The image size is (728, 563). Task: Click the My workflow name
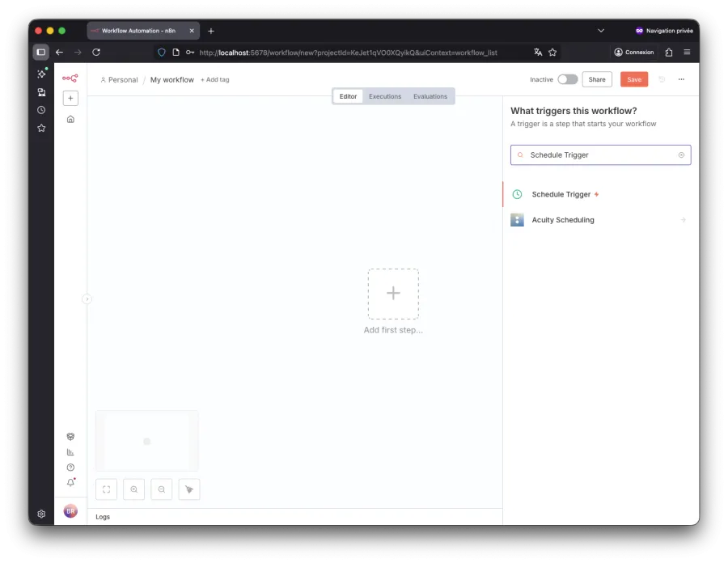point(171,80)
